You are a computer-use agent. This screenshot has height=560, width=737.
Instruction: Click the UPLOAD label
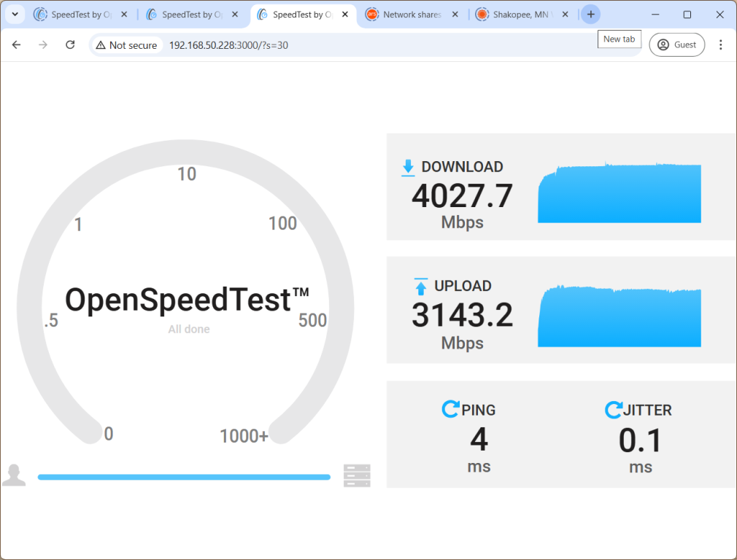coord(463,286)
